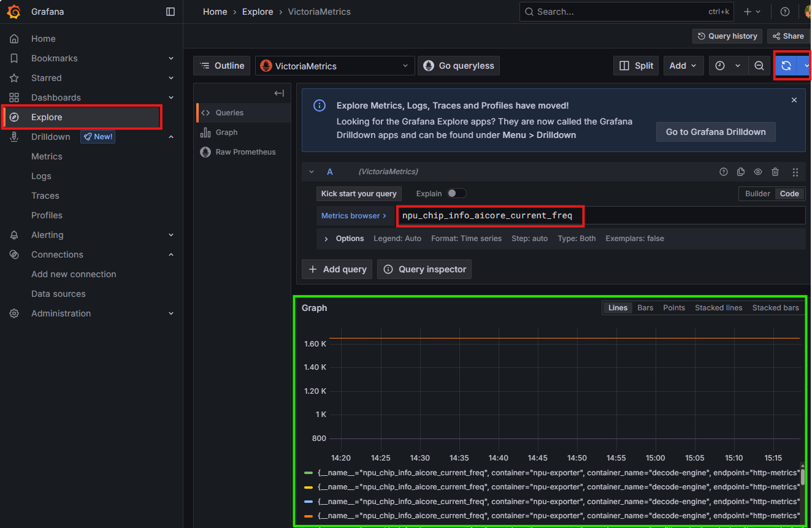Click the Add query button
Screen dimensions: 812x528
(x=337, y=269)
